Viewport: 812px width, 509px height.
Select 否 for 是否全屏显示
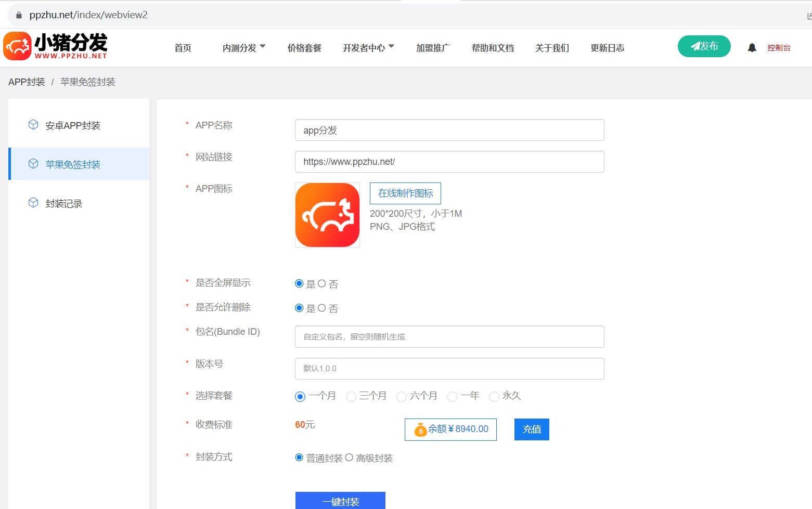coord(322,284)
